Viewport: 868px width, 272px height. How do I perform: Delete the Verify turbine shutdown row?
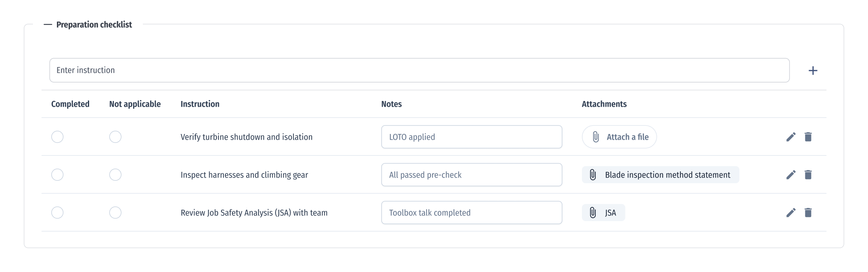[808, 137]
